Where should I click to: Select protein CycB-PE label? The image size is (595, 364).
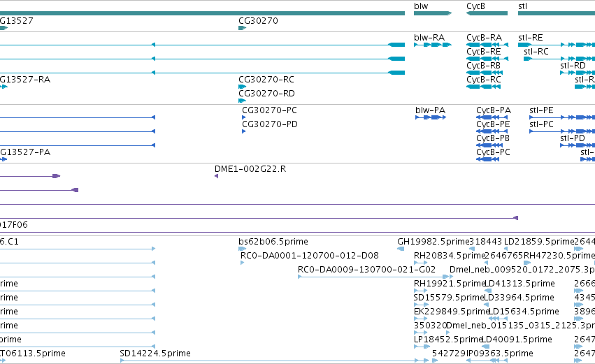click(493, 124)
